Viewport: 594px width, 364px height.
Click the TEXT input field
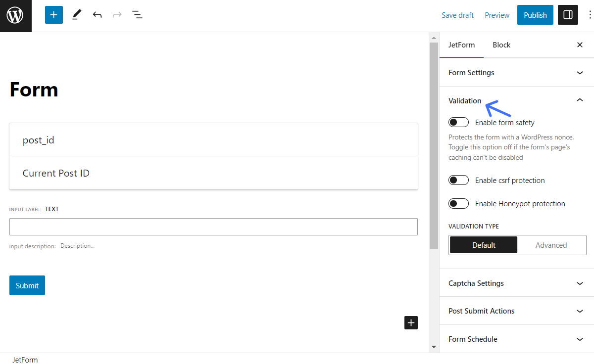point(213,227)
